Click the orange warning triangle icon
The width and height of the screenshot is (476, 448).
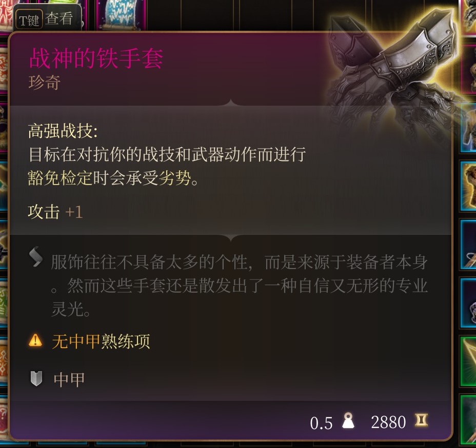35,340
